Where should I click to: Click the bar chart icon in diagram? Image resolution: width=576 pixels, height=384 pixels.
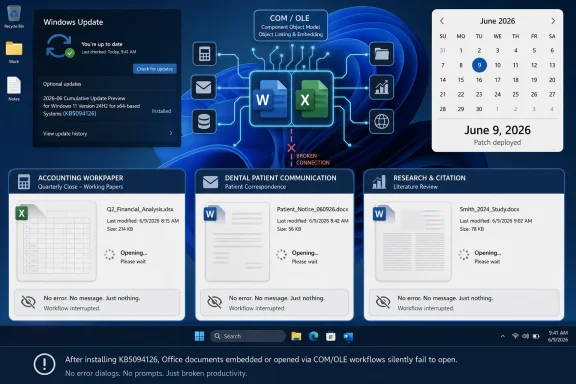tap(382, 87)
